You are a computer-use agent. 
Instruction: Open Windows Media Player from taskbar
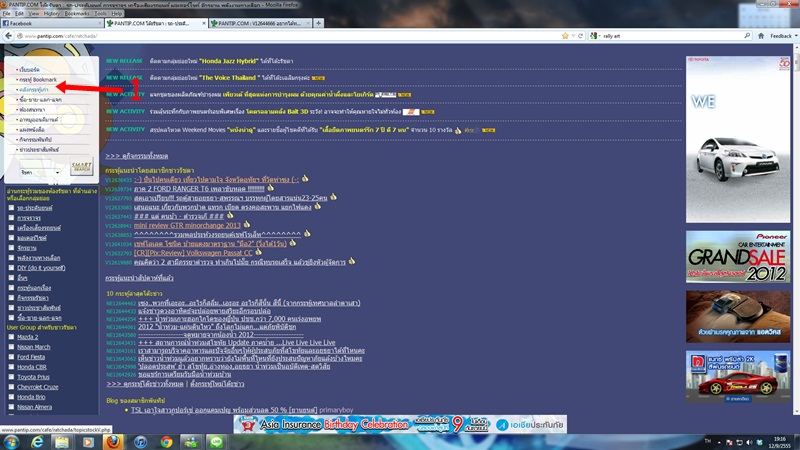click(x=88, y=442)
